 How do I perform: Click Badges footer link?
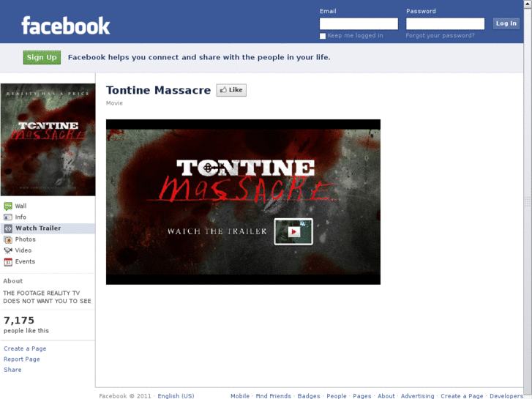pos(309,396)
